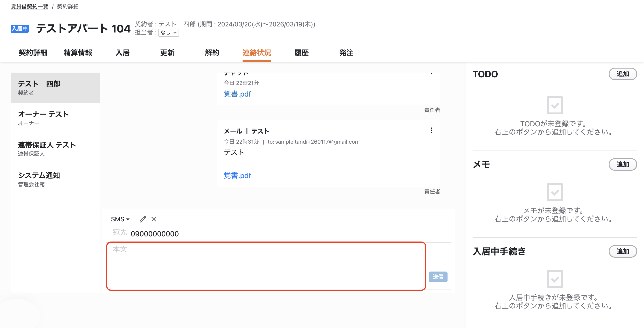This screenshot has width=644, height=328.
Task: Open the 発注 tab
Action: pyautogui.click(x=346, y=53)
